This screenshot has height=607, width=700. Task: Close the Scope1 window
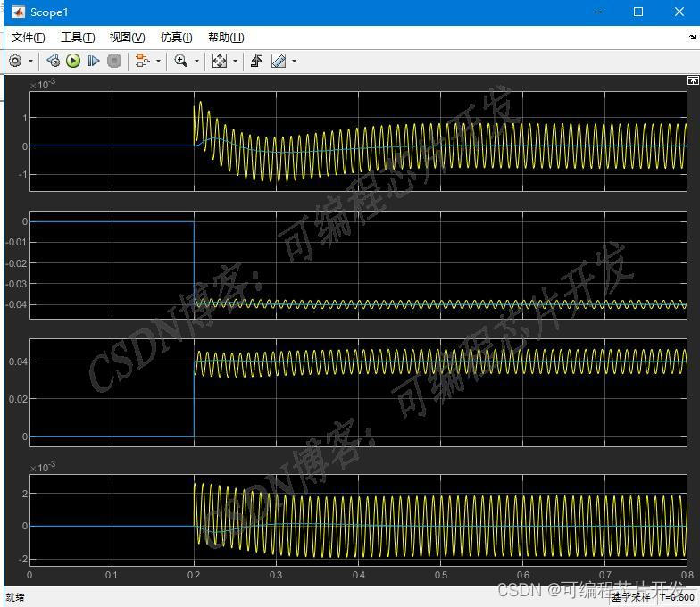pyautogui.click(x=679, y=12)
